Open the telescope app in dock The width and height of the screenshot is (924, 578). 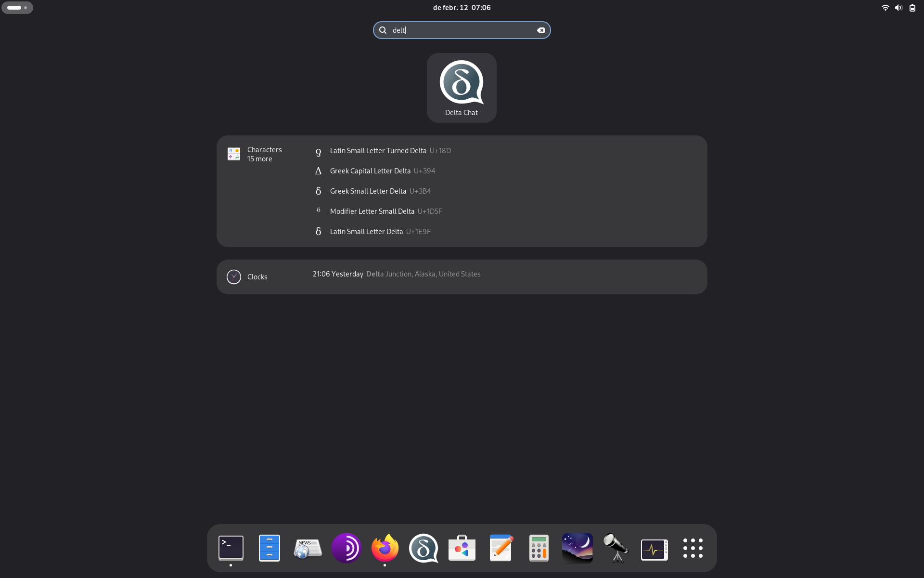point(616,548)
